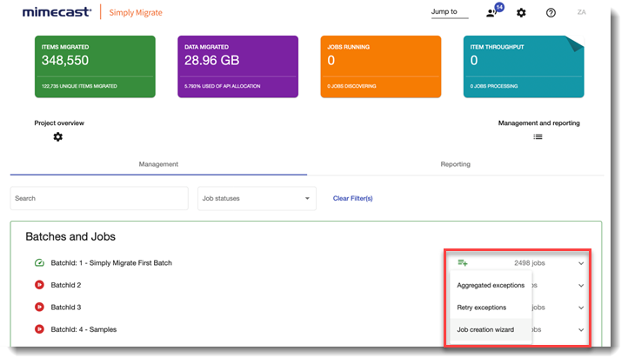Switch to the Reporting tab

455,164
